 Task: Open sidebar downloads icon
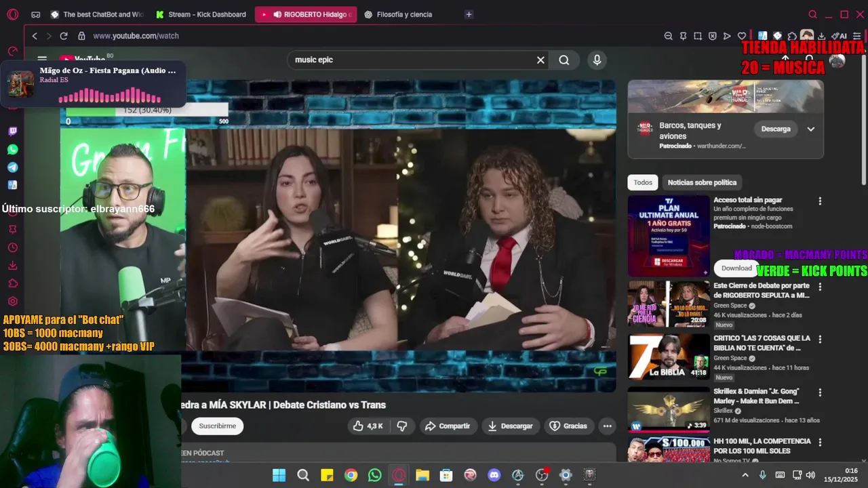click(x=12, y=266)
